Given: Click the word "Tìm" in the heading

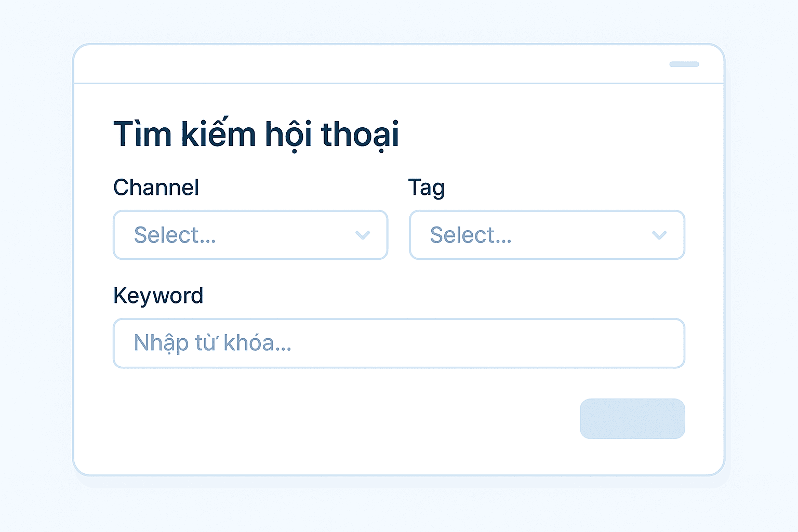Looking at the screenshot, I should click(142, 135).
